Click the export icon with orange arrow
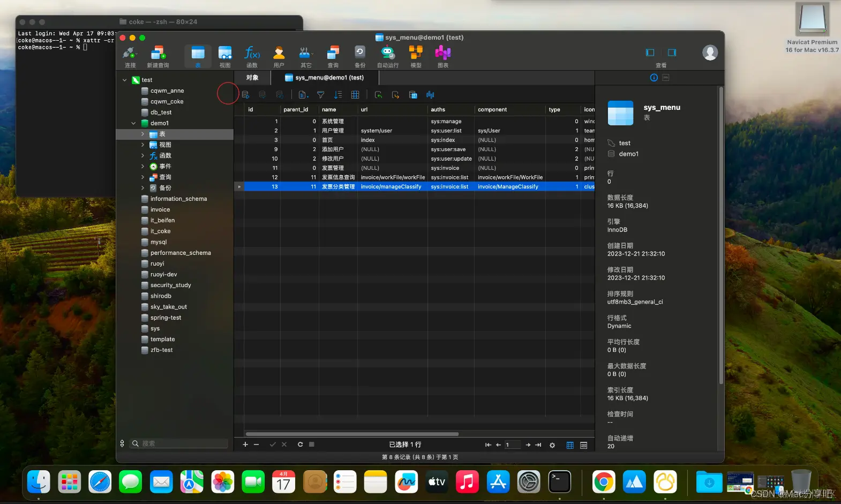 pyautogui.click(x=395, y=95)
